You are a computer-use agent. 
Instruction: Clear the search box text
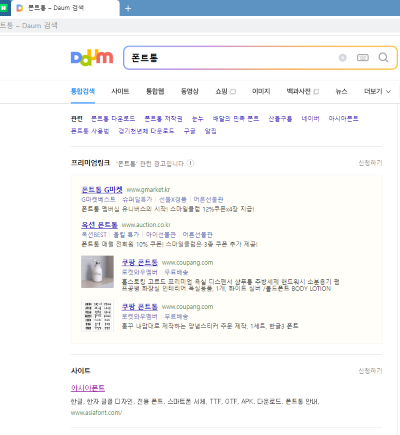(x=342, y=58)
